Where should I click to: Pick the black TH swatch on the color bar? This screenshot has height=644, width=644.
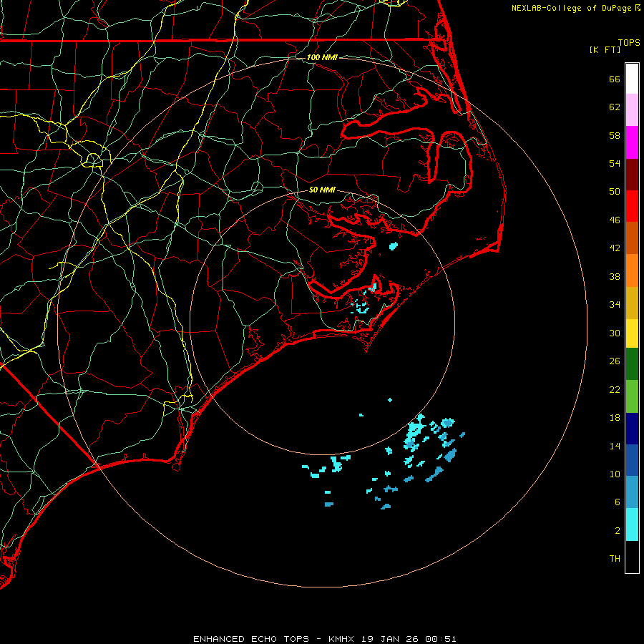tap(632, 557)
